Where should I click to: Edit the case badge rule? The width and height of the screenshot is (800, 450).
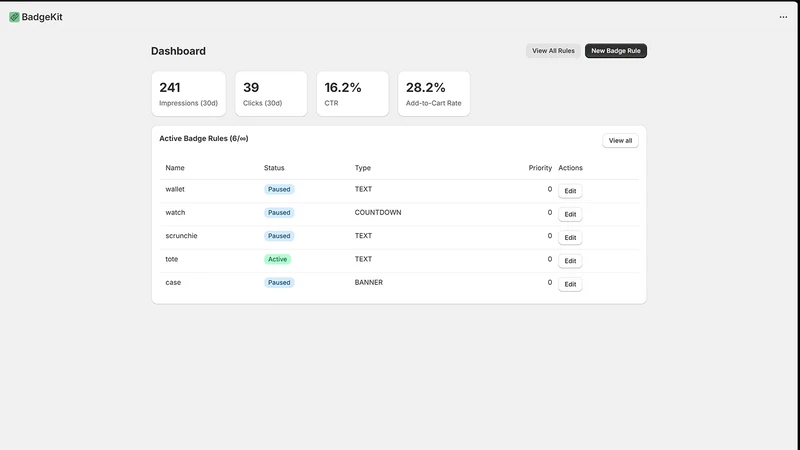pyautogui.click(x=570, y=284)
